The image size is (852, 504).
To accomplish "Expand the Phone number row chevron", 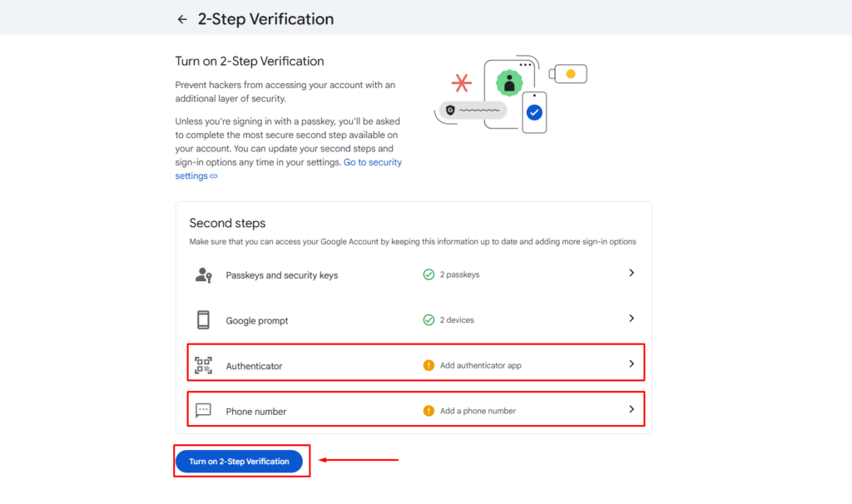I will [x=632, y=408].
